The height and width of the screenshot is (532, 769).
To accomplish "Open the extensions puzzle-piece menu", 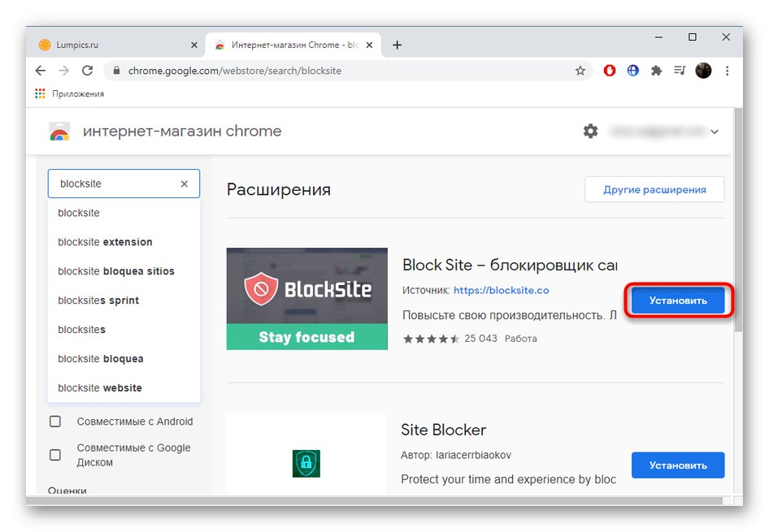I will (x=656, y=70).
